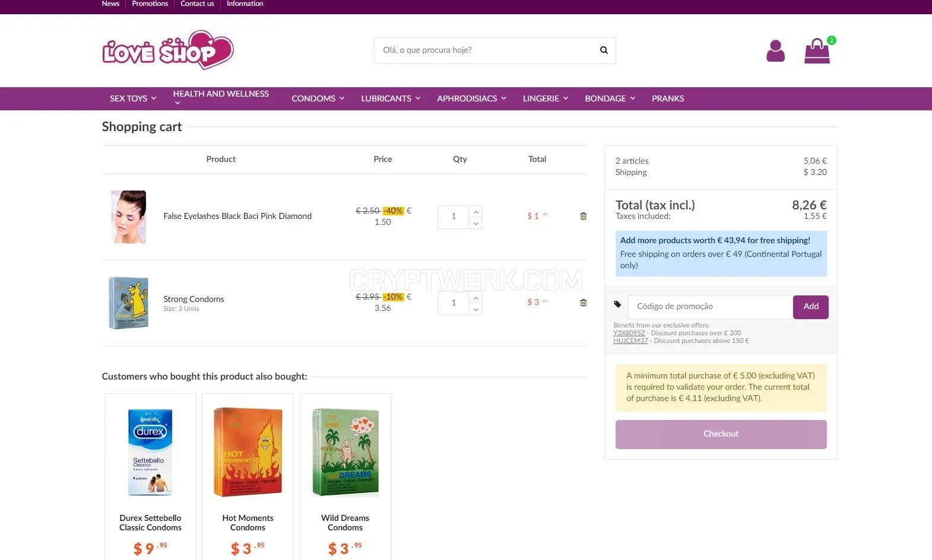Open the News link

click(110, 4)
